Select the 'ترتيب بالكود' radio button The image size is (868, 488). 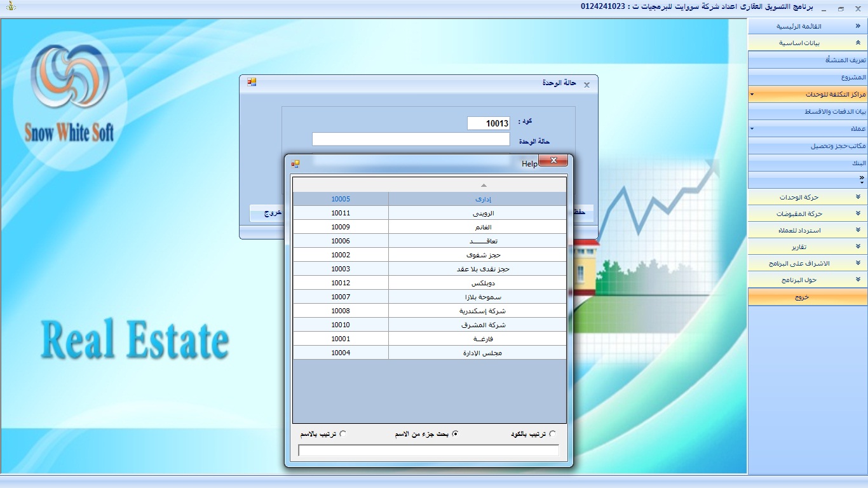pyautogui.click(x=552, y=434)
